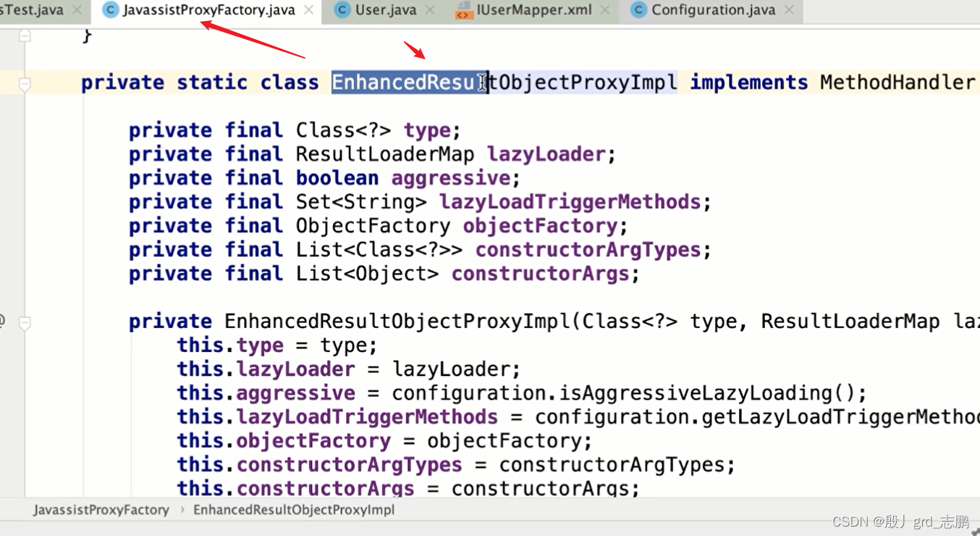The width and height of the screenshot is (980, 536).
Task: Open the User.java editor tab
Action: pyautogui.click(x=385, y=10)
